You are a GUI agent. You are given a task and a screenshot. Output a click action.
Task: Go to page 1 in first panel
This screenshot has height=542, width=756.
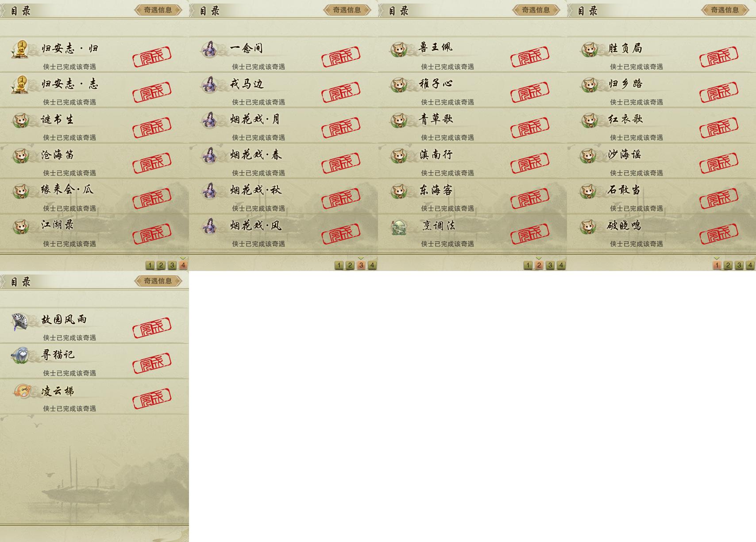point(150,265)
